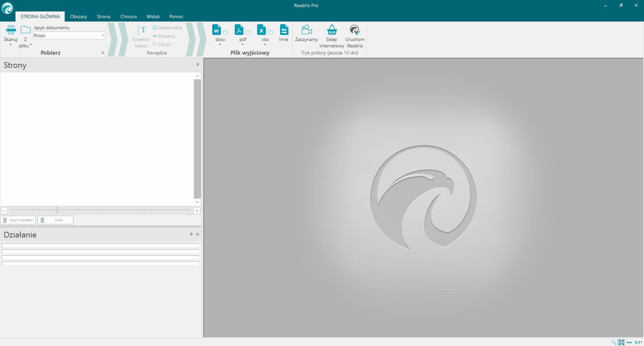644x346 pixels.
Task: Open Sklep internetowy basket icon
Action: tap(332, 30)
